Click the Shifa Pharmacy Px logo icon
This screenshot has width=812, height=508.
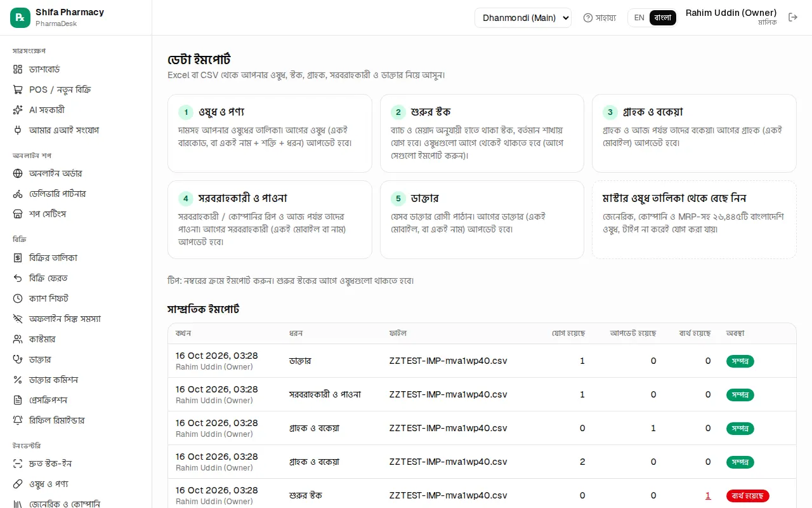(20, 18)
